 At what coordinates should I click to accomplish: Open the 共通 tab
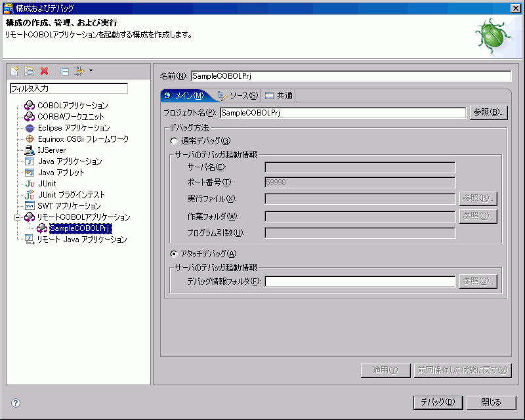point(279,96)
